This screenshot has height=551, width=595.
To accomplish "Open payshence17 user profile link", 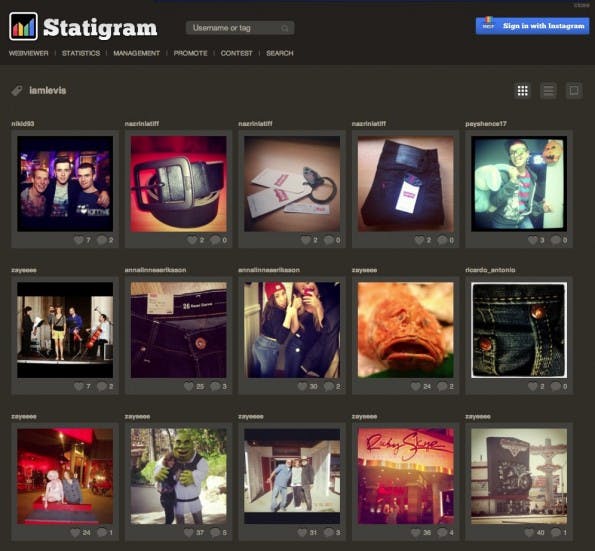I will (486, 124).
